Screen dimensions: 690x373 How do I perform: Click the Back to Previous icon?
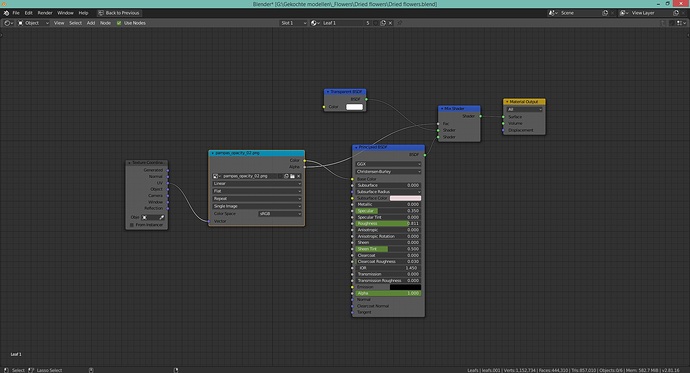coord(101,13)
